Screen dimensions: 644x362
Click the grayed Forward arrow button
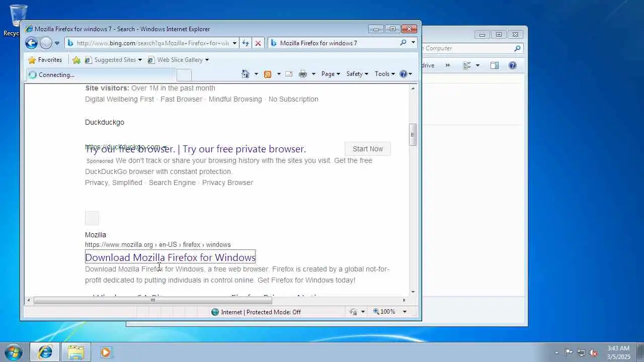pos(46,43)
